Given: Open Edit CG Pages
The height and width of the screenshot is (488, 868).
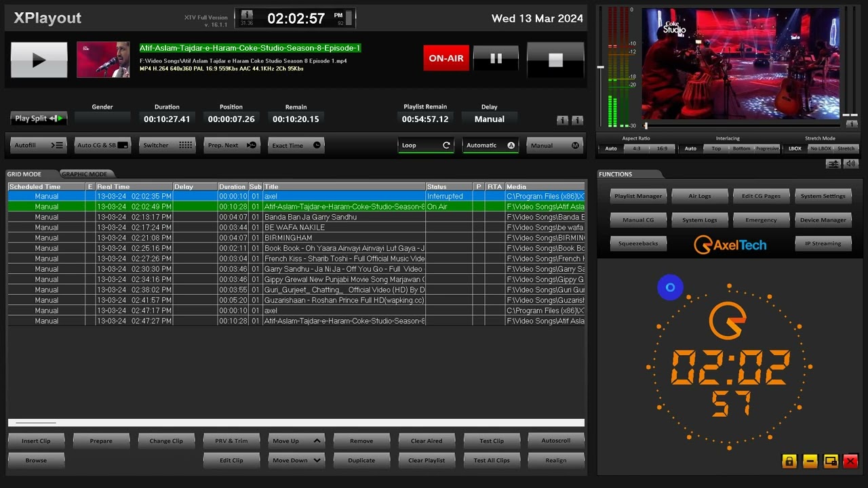Looking at the screenshot, I should [761, 197].
